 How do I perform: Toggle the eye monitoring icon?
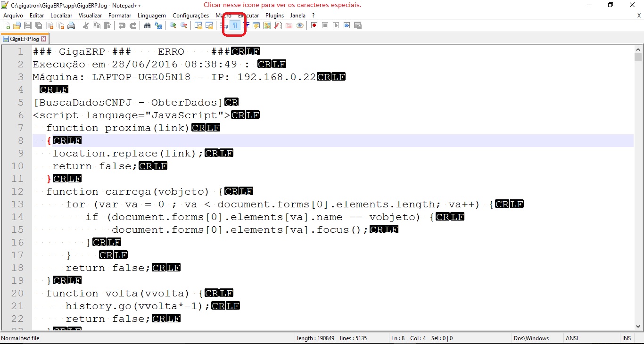(300, 25)
